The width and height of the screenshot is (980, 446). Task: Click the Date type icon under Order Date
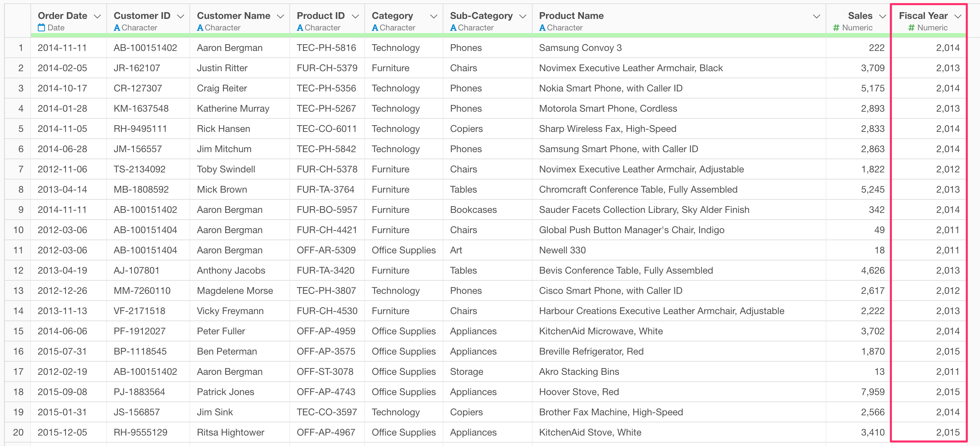point(42,28)
